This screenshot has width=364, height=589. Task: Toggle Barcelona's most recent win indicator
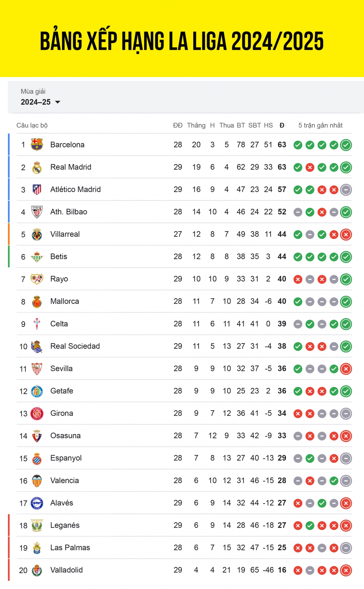[x=346, y=145]
